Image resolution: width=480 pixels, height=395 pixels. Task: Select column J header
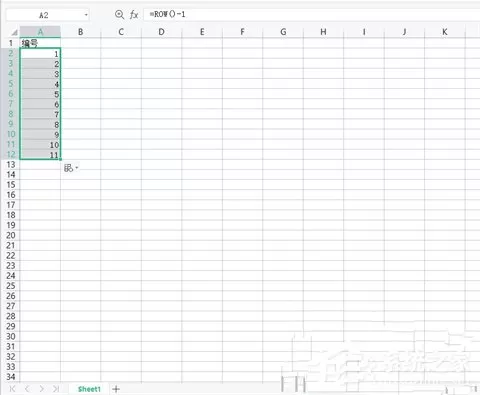click(x=404, y=32)
